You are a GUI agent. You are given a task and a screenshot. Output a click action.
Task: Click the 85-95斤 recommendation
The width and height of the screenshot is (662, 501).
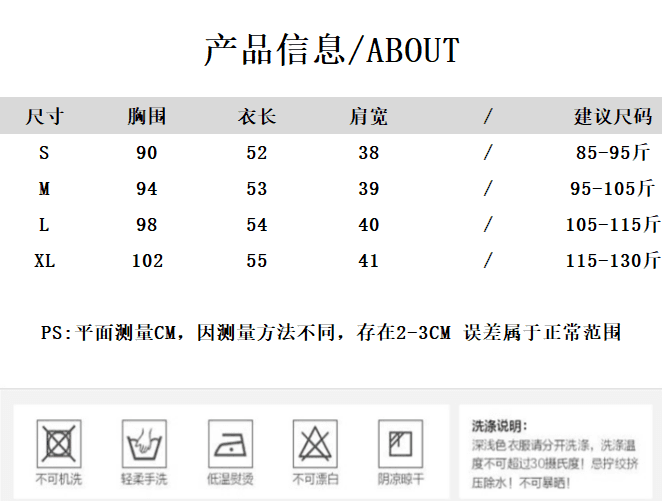pyautogui.click(x=613, y=152)
